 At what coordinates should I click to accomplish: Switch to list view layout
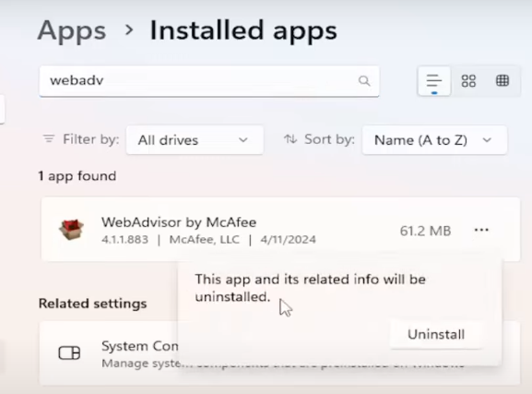(434, 81)
